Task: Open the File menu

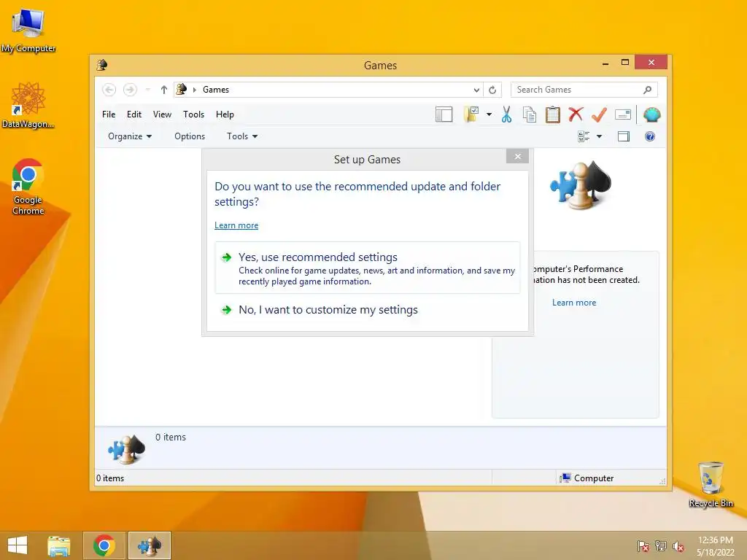Action: coord(109,114)
